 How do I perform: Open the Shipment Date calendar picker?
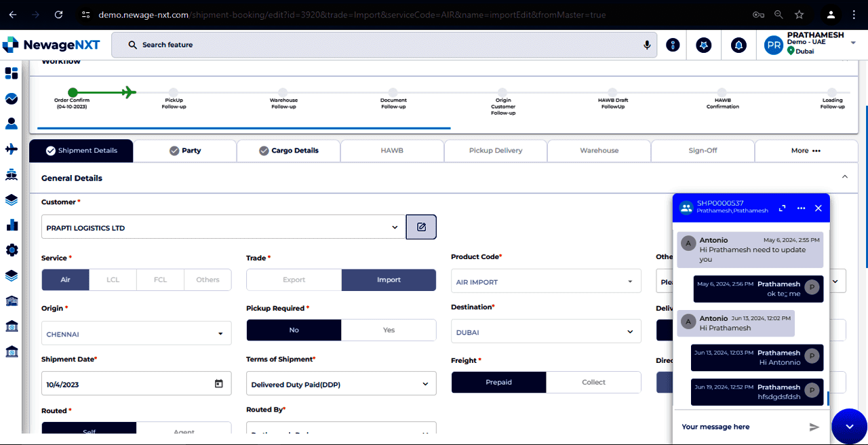[219, 384]
